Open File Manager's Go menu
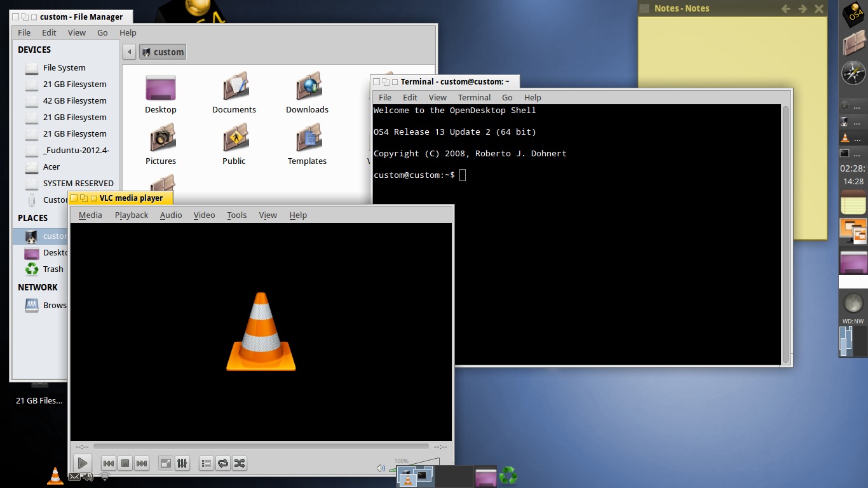This screenshot has height=488, width=868. click(102, 32)
